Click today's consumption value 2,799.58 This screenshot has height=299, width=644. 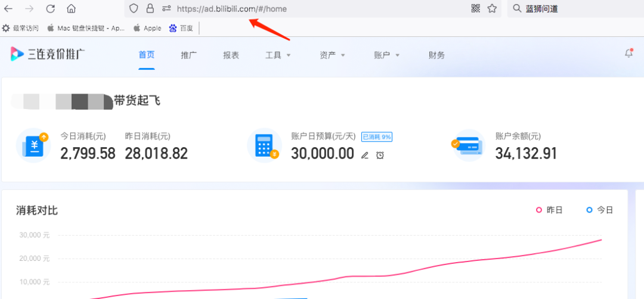[x=88, y=154]
